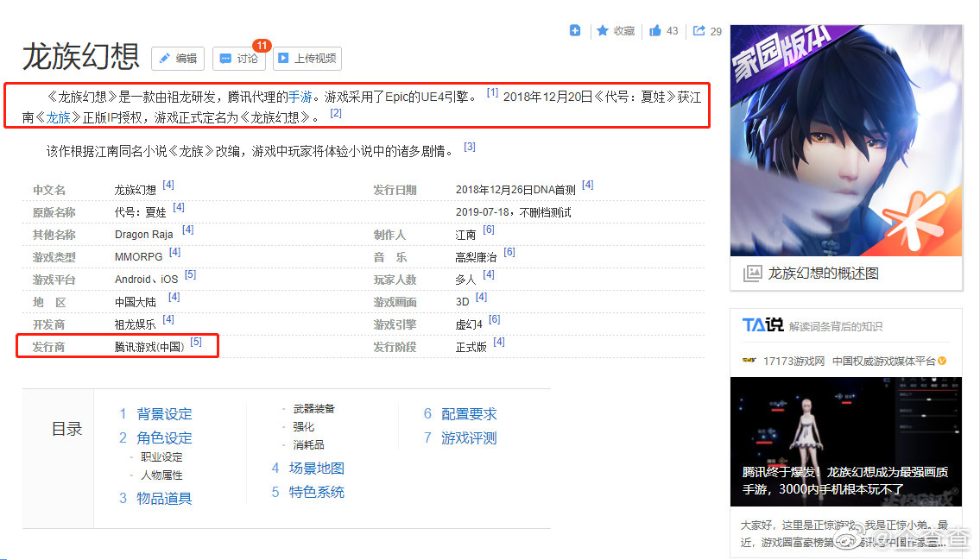Click the 编辑 edit button

[x=178, y=58]
